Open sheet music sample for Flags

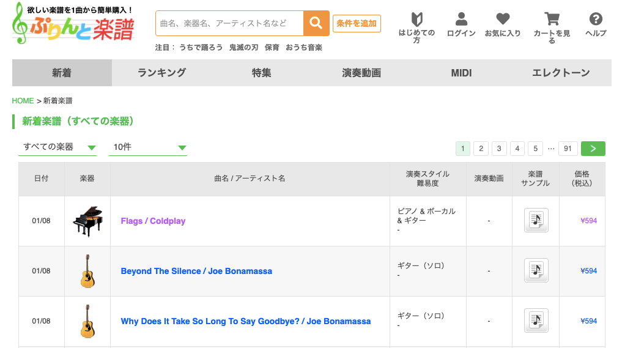[536, 220]
